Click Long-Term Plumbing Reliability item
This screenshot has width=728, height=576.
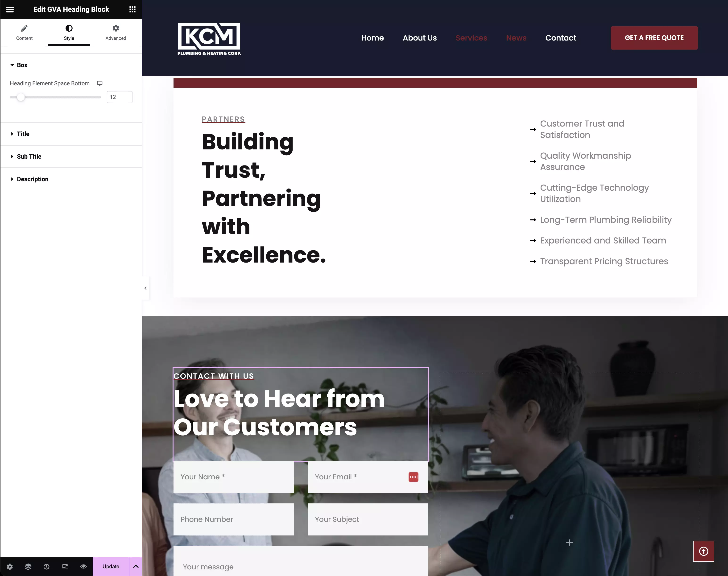click(x=606, y=220)
